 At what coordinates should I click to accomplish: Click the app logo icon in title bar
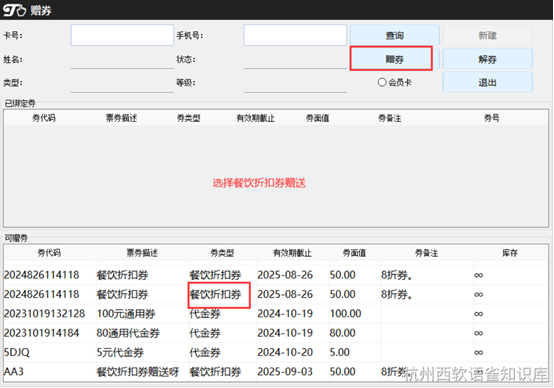(14, 10)
